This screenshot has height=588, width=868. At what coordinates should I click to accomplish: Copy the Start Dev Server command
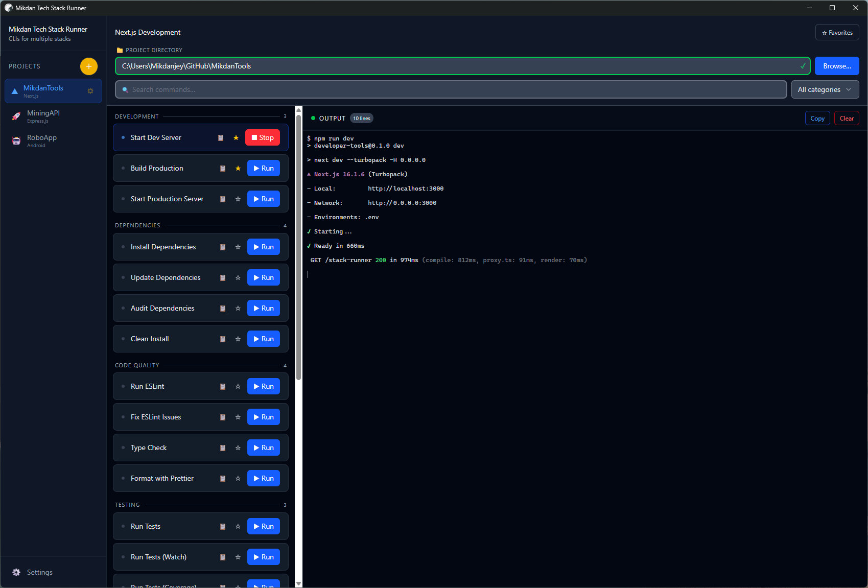click(221, 138)
